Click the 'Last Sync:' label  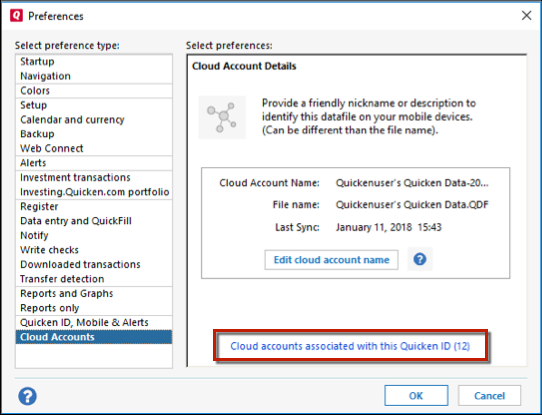click(297, 227)
